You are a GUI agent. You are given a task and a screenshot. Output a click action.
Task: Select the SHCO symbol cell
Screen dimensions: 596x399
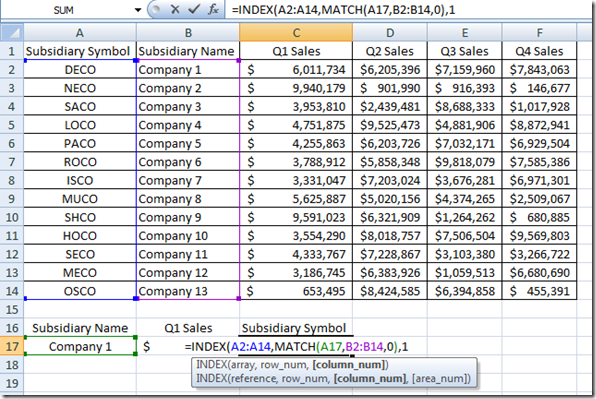click(x=80, y=217)
